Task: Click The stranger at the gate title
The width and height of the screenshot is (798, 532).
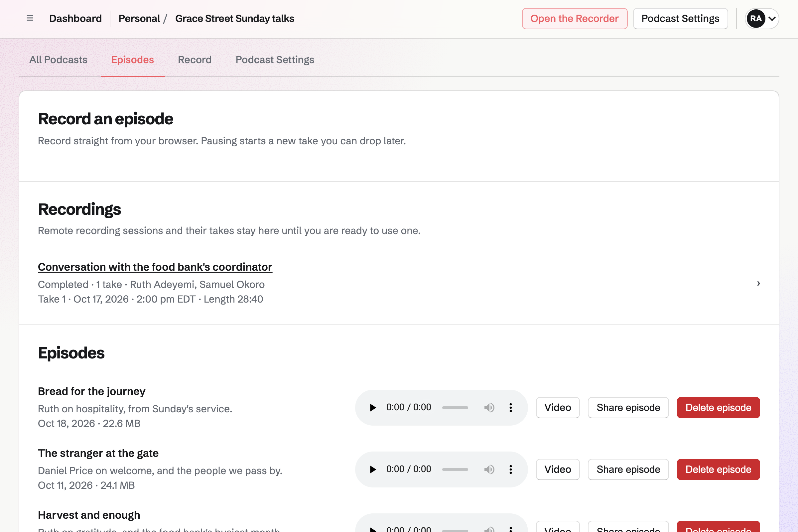Action: pos(98,453)
